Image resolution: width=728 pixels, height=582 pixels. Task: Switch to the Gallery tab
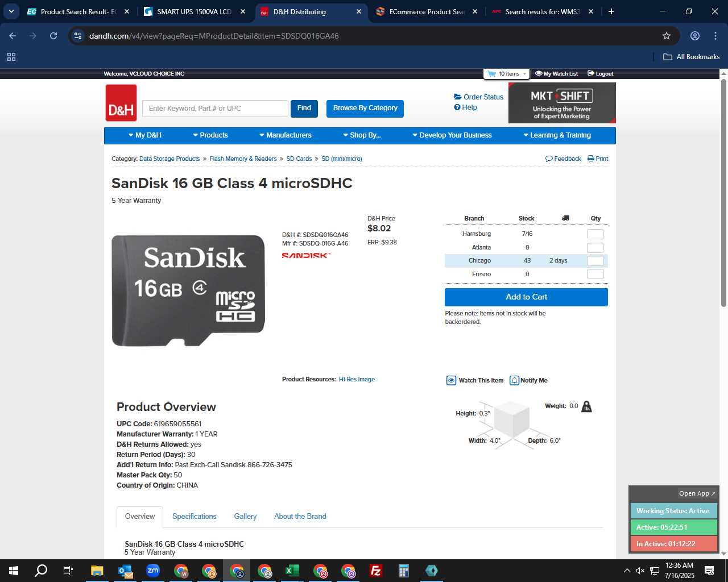tap(245, 516)
